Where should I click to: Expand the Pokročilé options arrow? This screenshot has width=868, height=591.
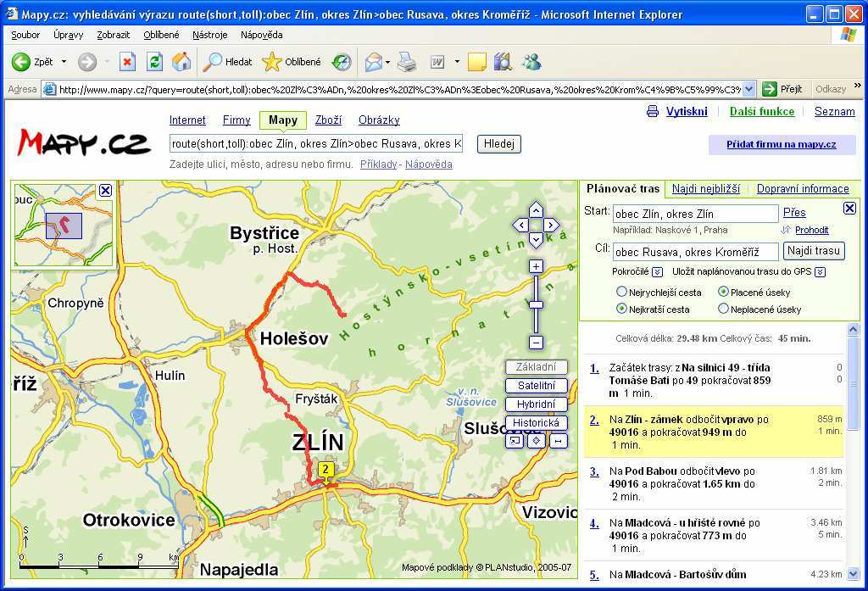657,272
